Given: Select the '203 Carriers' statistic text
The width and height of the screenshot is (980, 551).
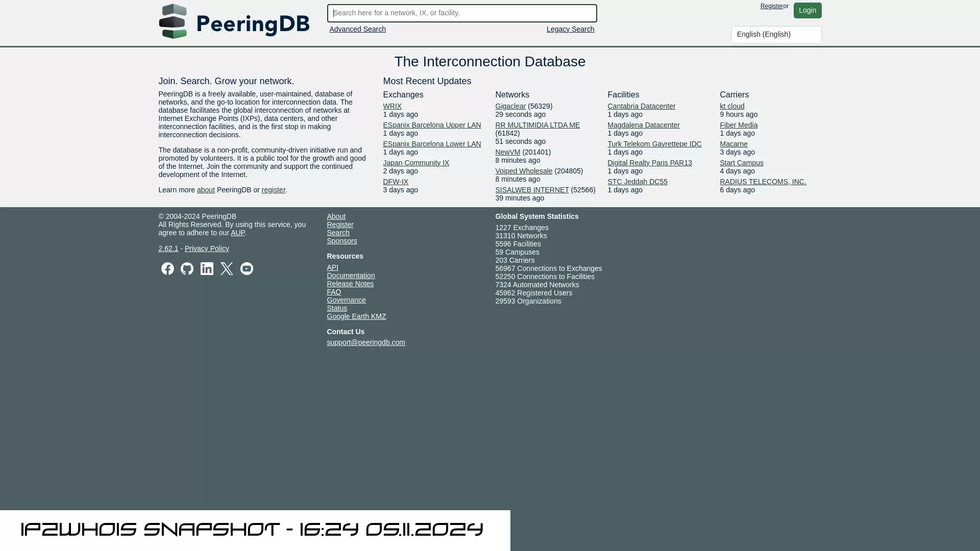Looking at the screenshot, I should [x=515, y=260].
